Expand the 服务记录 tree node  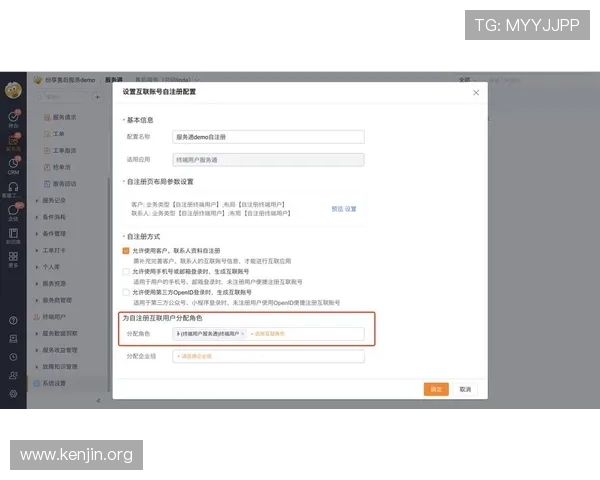(37, 201)
